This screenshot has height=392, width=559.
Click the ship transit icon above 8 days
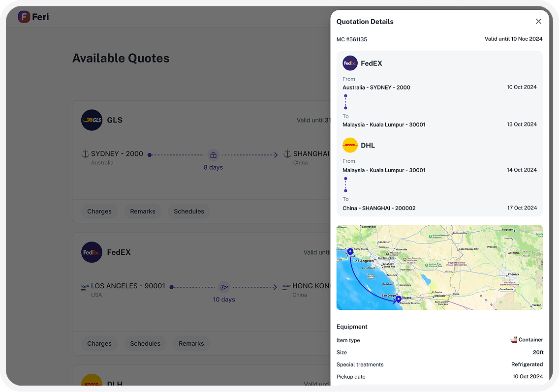(x=213, y=155)
